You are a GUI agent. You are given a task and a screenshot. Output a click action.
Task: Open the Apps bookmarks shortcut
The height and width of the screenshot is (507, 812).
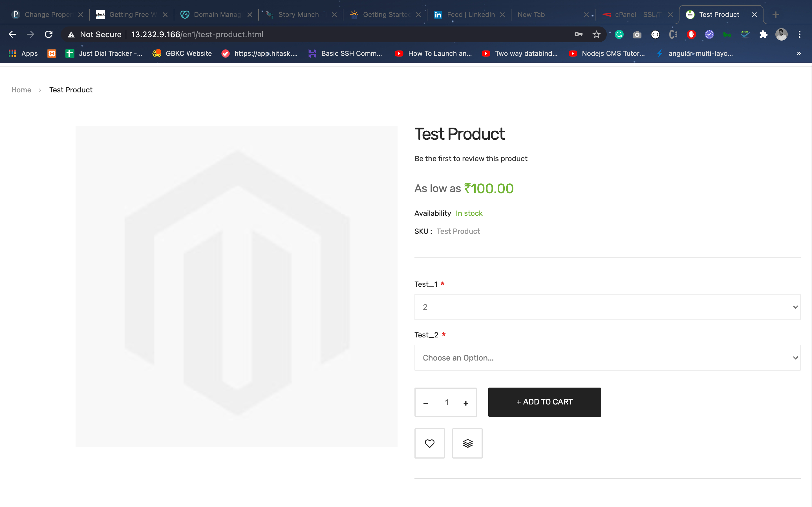[23, 53]
